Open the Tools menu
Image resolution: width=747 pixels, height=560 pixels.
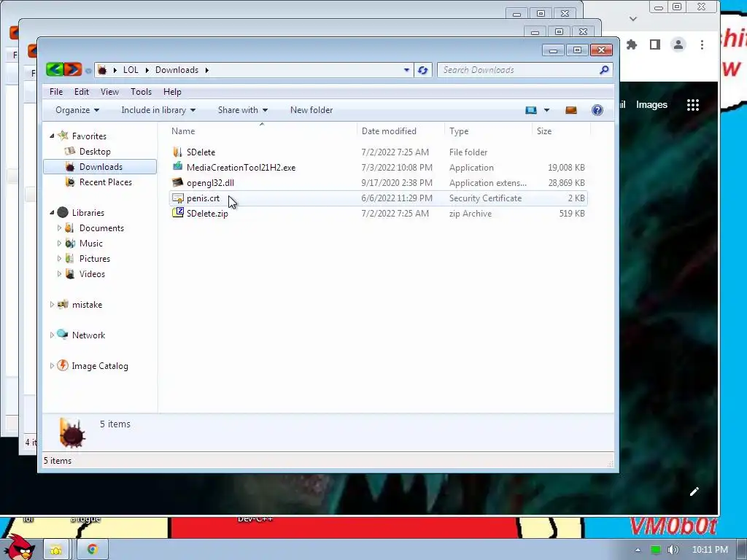pos(141,92)
